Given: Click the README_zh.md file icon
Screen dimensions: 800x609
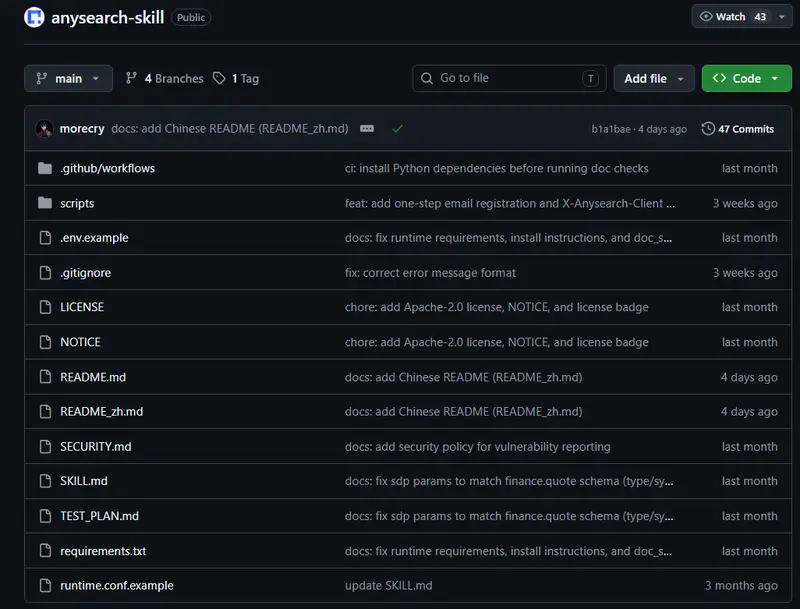Looking at the screenshot, I should tap(45, 412).
